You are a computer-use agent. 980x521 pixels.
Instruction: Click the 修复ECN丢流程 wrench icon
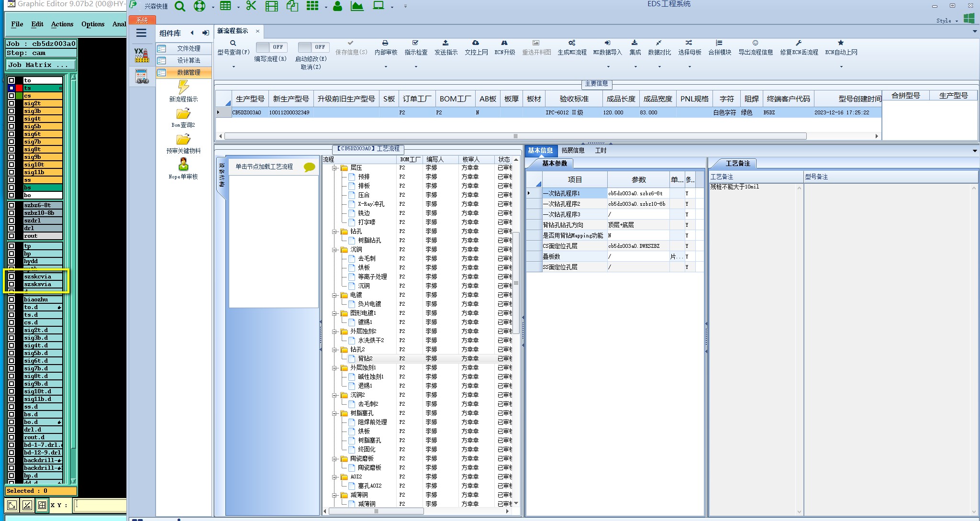pos(799,43)
